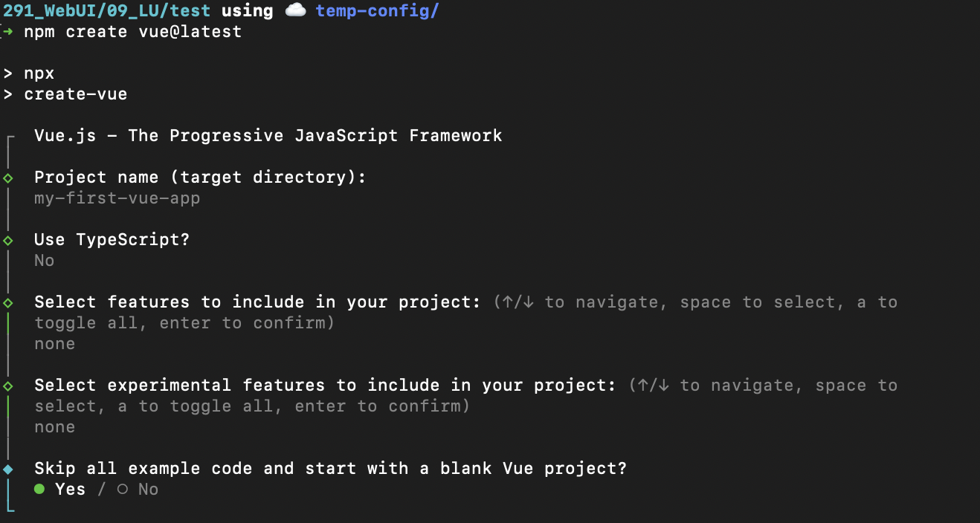Click the corner bracket beside Vue.js title
This screenshot has width=980, height=523.
click(x=9, y=139)
